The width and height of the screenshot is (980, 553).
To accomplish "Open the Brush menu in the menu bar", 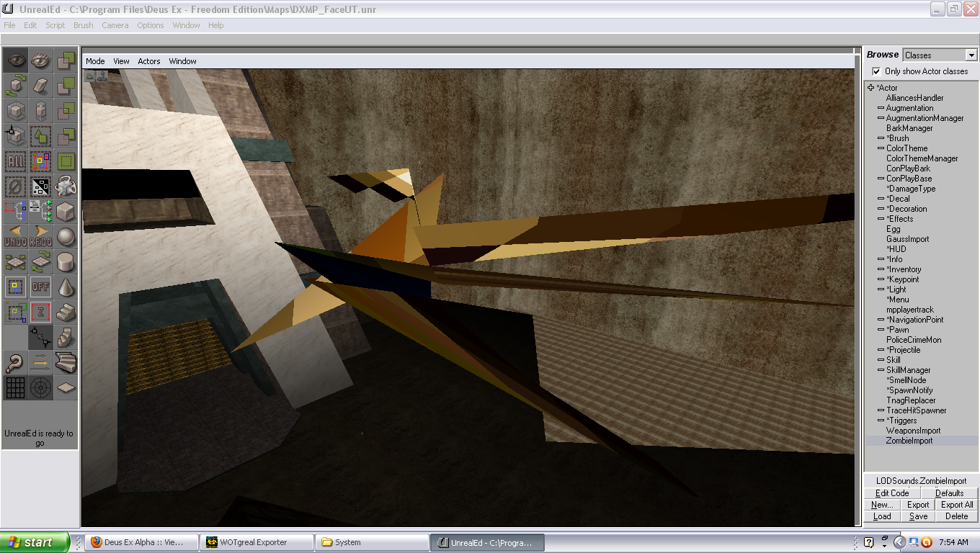I will tap(84, 25).
